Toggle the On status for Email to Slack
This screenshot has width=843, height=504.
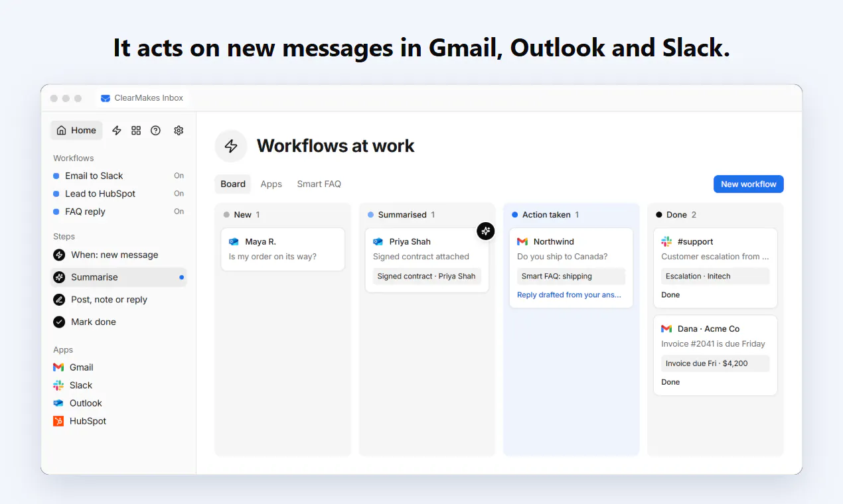click(x=179, y=176)
